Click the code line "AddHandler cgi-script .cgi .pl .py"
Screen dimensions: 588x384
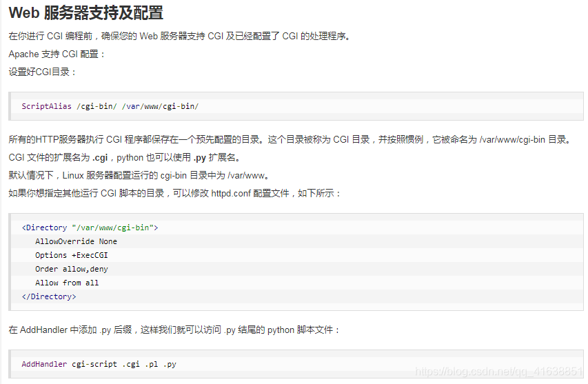(x=99, y=364)
